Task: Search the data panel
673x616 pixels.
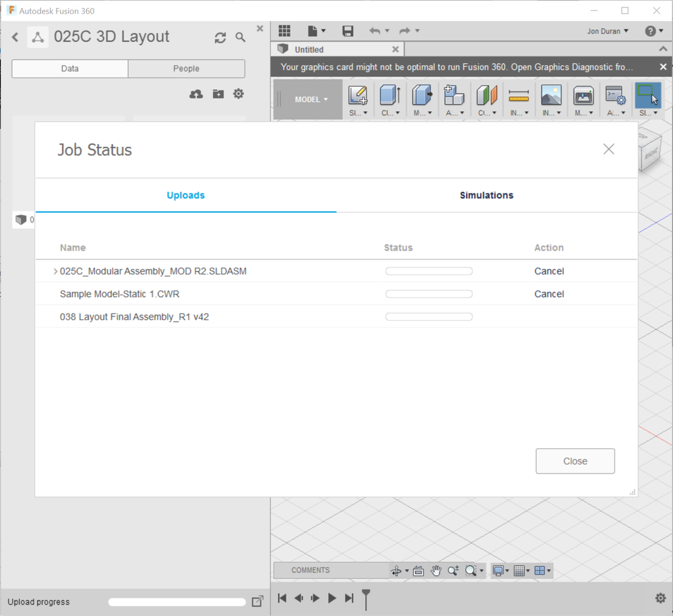Action: (x=241, y=37)
